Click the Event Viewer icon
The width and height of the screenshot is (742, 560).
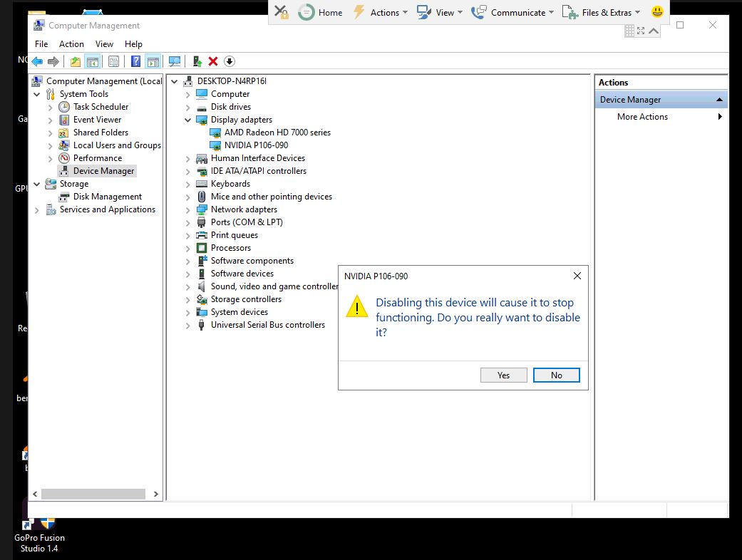[x=64, y=120]
